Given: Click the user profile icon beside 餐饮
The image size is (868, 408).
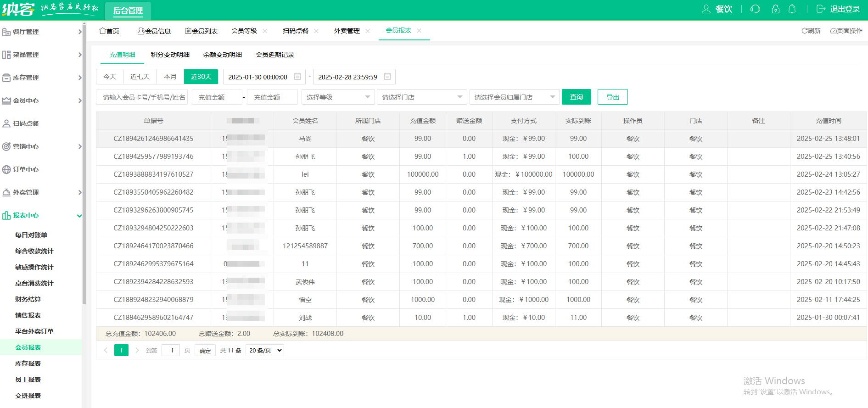Looking at the screenshot, I should pos(706,9).
